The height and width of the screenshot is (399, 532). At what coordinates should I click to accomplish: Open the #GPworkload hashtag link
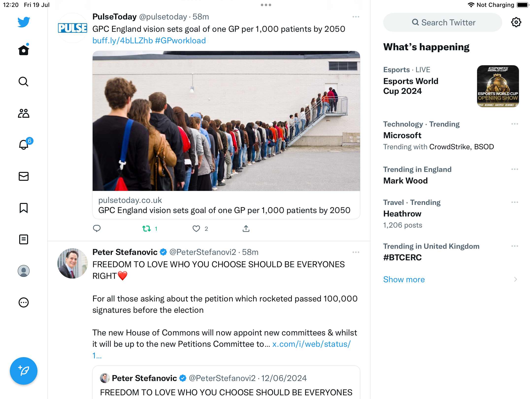(180, 41)
